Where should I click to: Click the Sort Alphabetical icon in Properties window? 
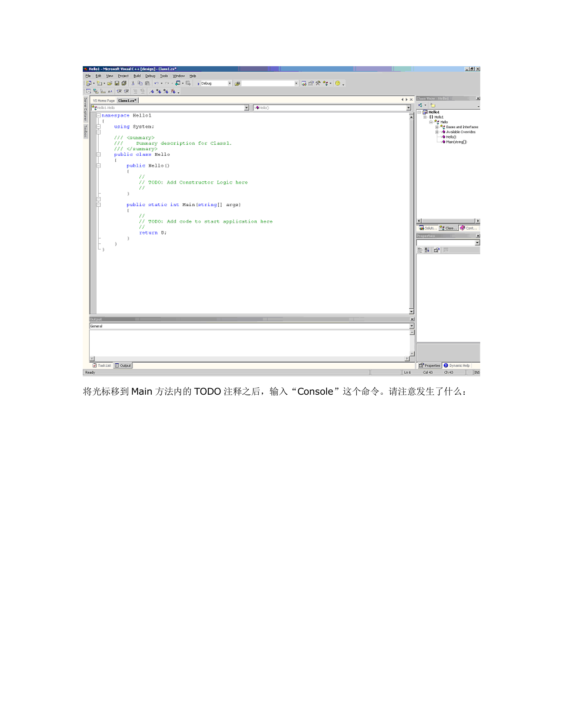[x=427, y=250]
